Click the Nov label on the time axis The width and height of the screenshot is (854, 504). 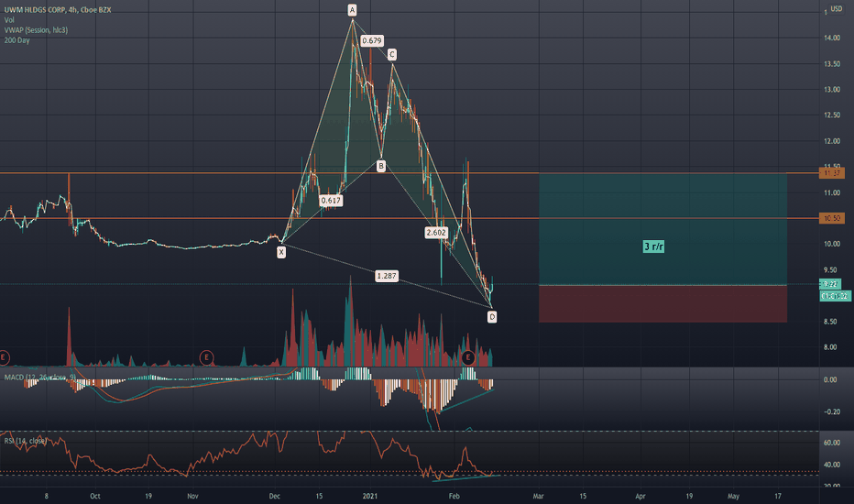click(192, 496)
